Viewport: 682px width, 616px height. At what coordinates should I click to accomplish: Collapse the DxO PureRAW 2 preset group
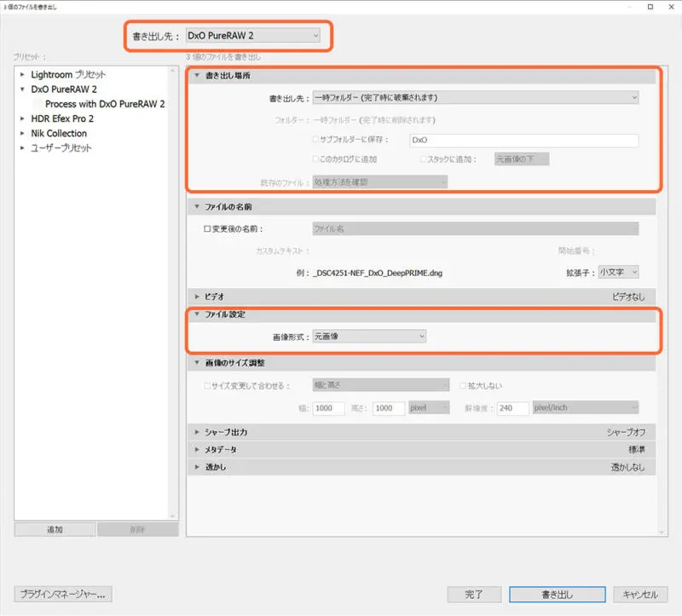(x=22, y=89)
